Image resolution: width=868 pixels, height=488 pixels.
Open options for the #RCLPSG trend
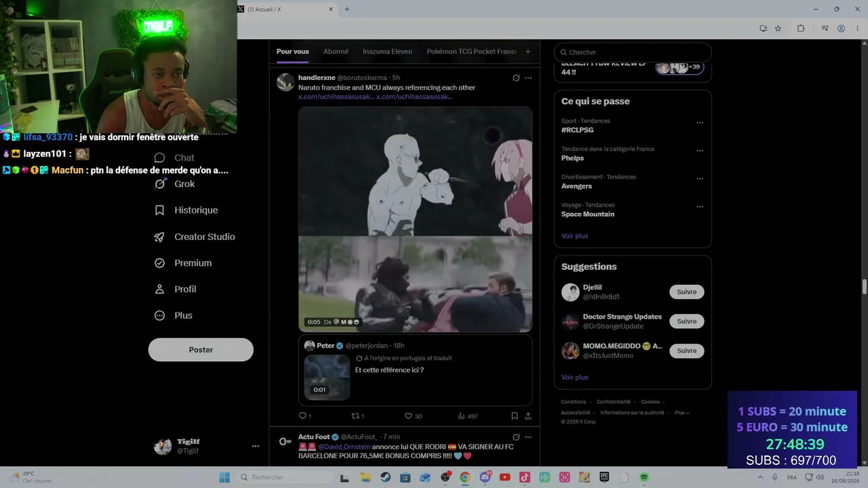[x=700, y=123]
